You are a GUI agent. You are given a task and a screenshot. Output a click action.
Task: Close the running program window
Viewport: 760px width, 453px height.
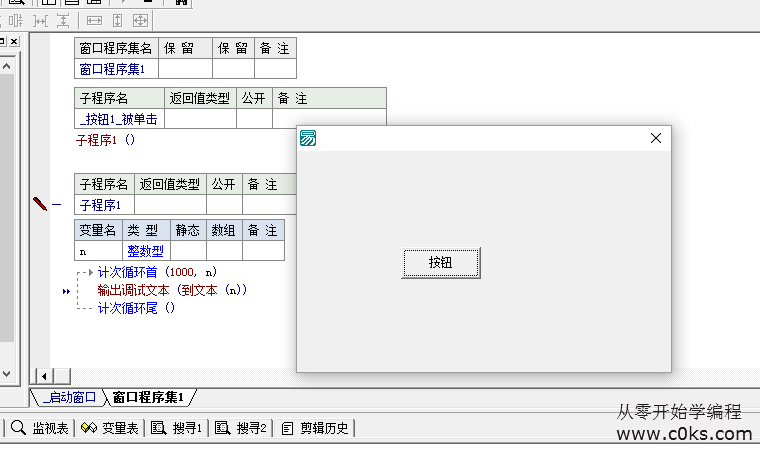656,138
